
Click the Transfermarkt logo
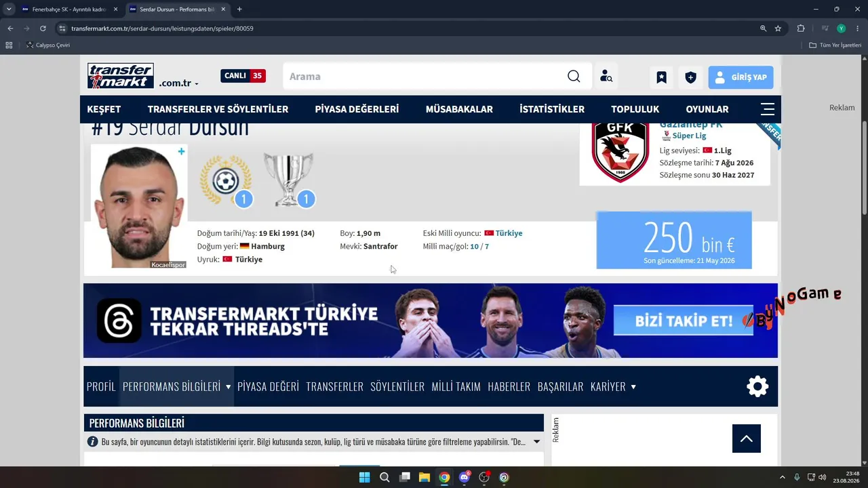pyautogui.click(x=121, y=76)
